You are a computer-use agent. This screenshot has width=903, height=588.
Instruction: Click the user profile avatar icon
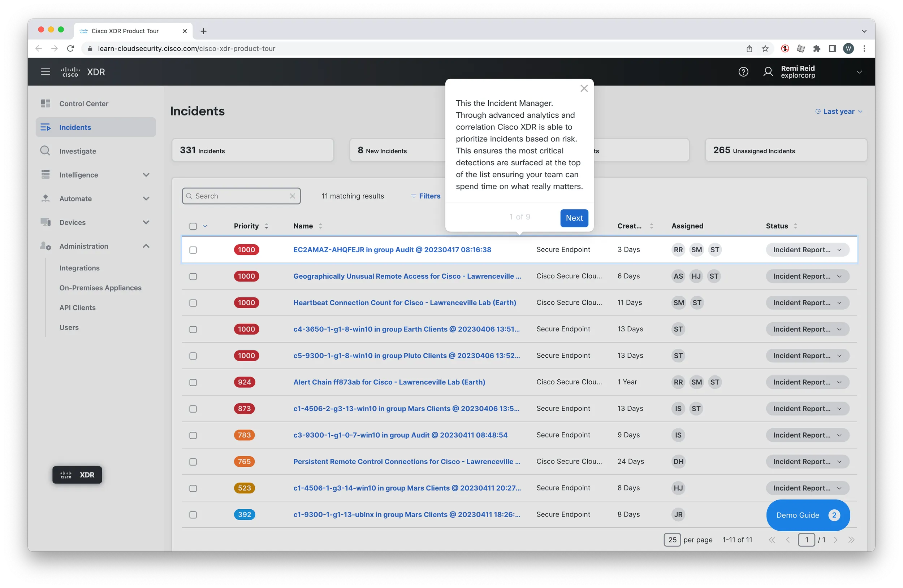click(768, 72)
